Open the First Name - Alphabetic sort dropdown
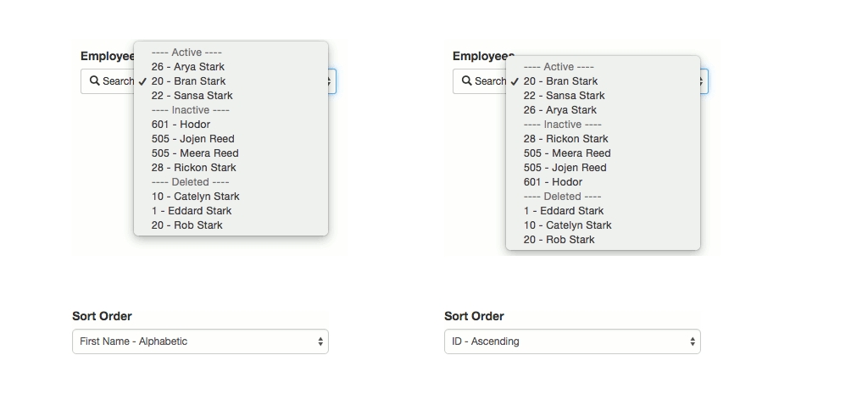 click(x=200, y=341)
